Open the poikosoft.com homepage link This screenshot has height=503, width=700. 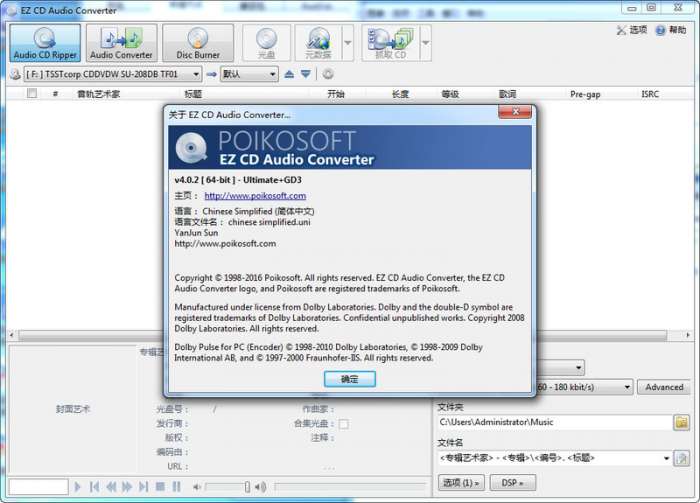[x=255, y=195]
